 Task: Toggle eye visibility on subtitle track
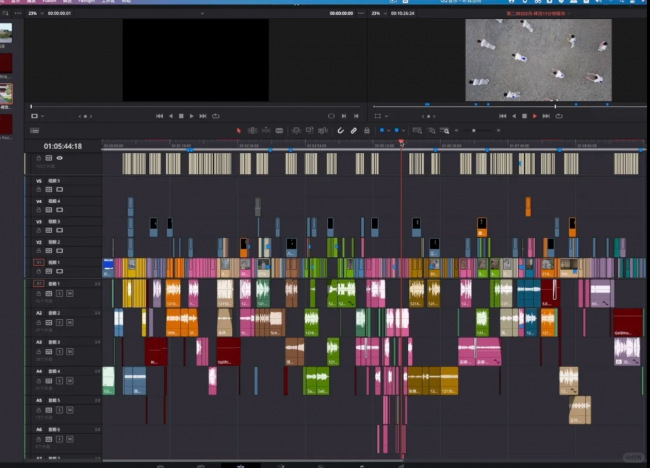(59, 158)
